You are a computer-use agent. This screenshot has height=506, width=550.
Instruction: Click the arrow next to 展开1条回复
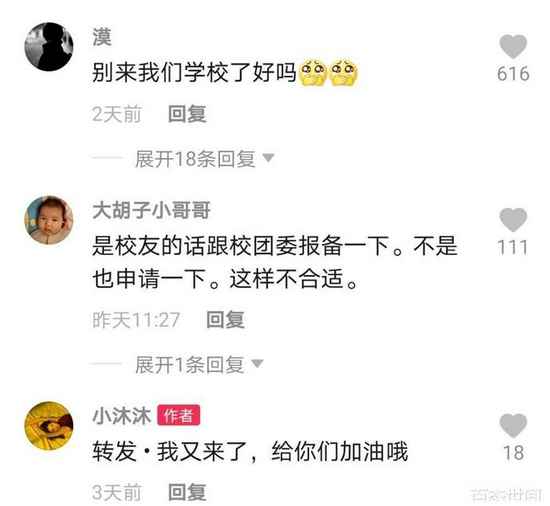pos(257,364)
